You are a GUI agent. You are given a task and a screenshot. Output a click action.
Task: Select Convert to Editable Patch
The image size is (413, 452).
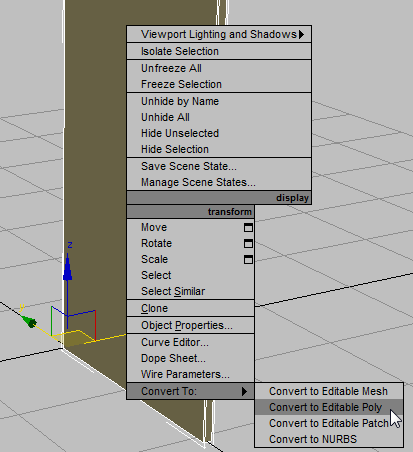(329, 423)
